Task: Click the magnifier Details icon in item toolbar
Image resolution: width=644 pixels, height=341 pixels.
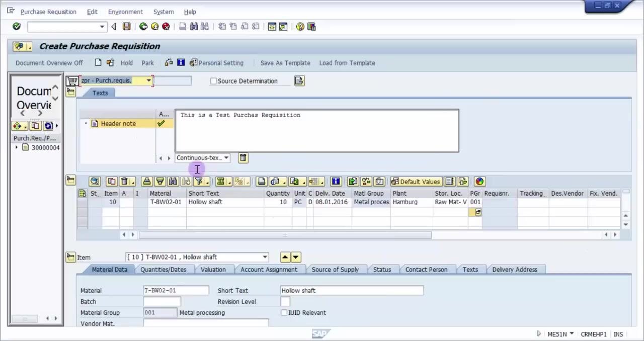Action: [95, 182]
